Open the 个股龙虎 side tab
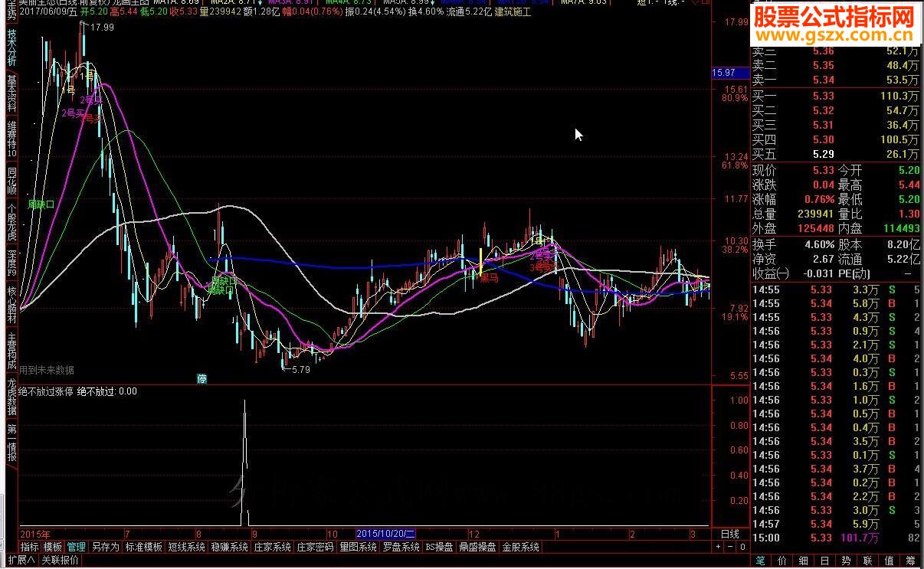 [x=11, y=223]
